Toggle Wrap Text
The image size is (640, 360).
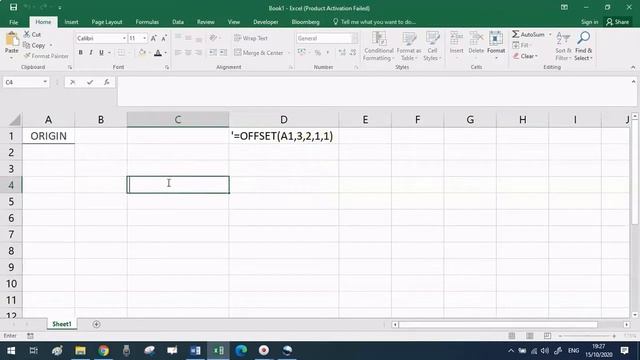pos(251,38)
